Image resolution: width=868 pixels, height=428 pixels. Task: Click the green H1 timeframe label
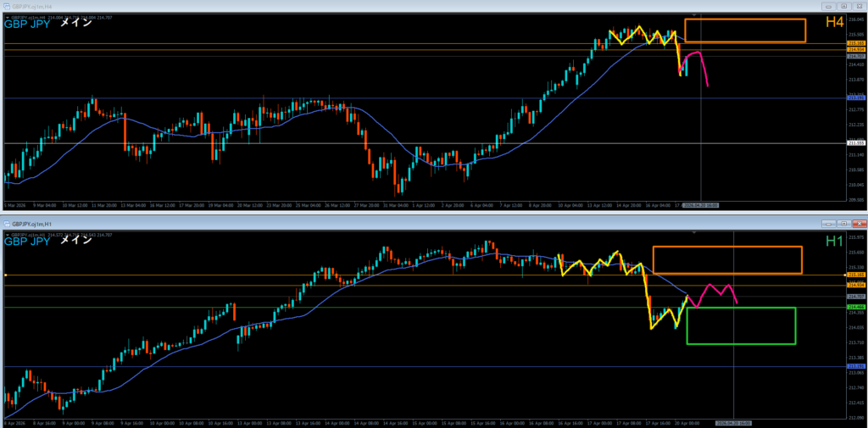[834, 241]
